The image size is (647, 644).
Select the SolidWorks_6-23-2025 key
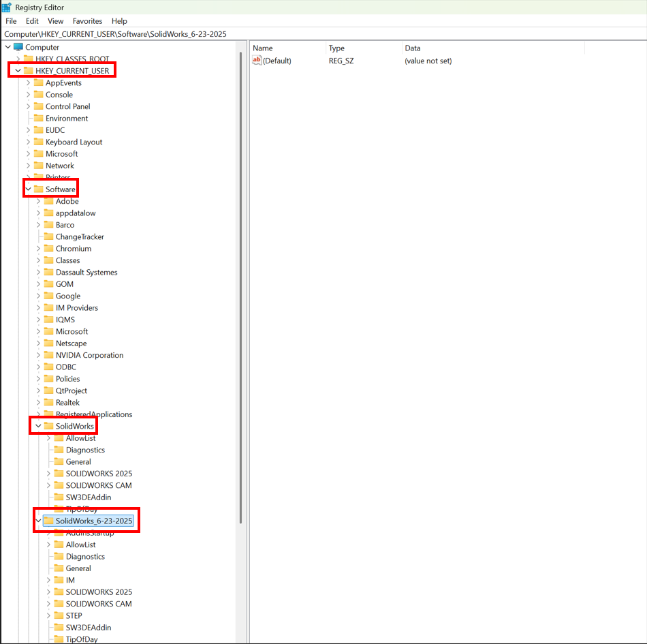(x=94, y=521)
